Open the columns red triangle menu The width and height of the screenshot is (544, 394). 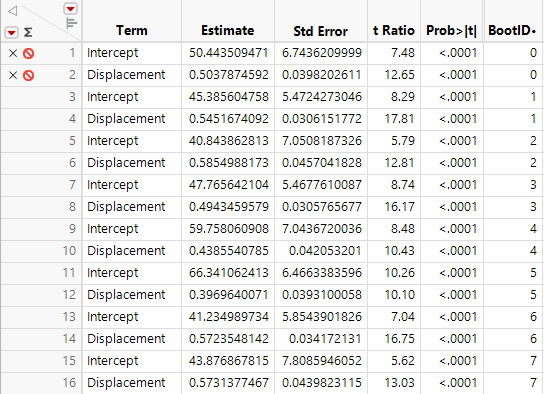(70, 9)
